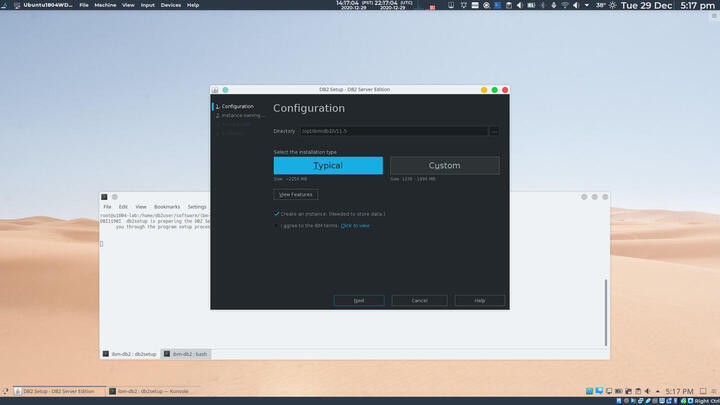Open the VirtualBox Devices menu
The width and height of the screenshot is (720, 405).
[x=171, y=5]
